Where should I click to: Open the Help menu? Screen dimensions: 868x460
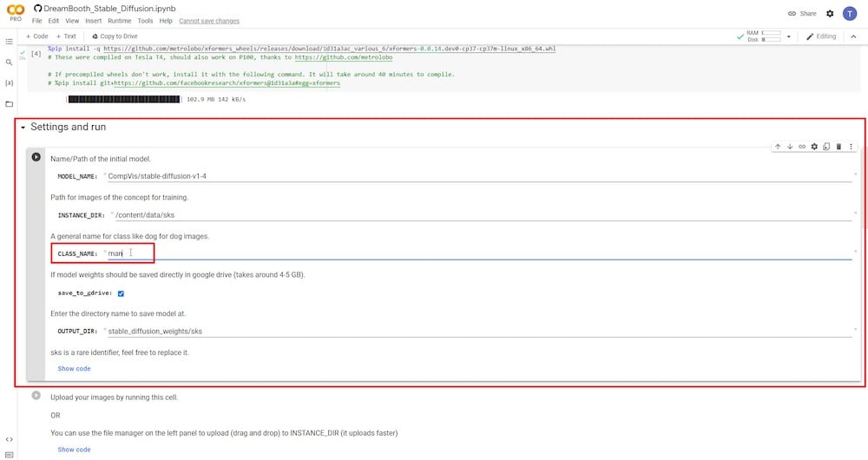pos(166,21)
